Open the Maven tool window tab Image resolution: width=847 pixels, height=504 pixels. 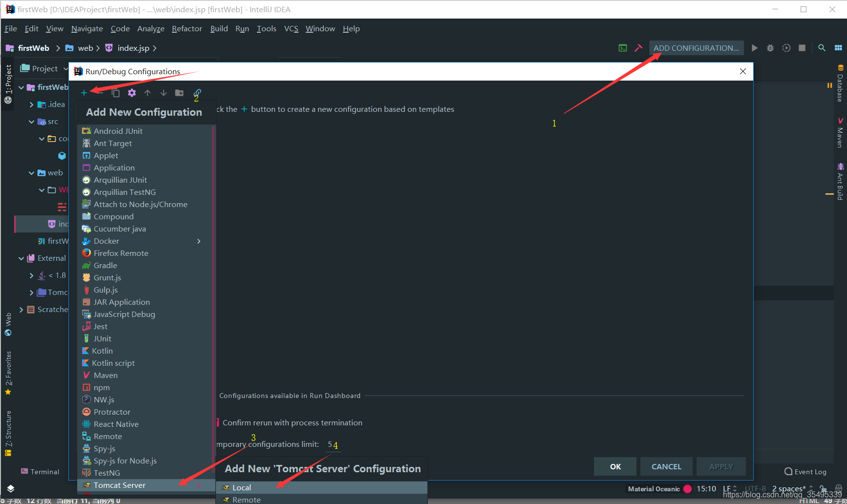click(x=840, y=132)
